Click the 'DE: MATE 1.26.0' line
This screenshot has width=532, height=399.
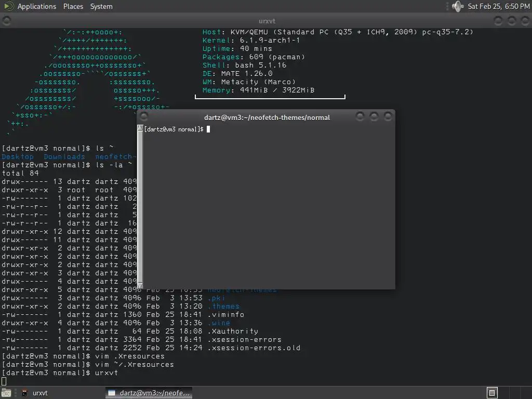pyautogui.click(x=237, y=74)
